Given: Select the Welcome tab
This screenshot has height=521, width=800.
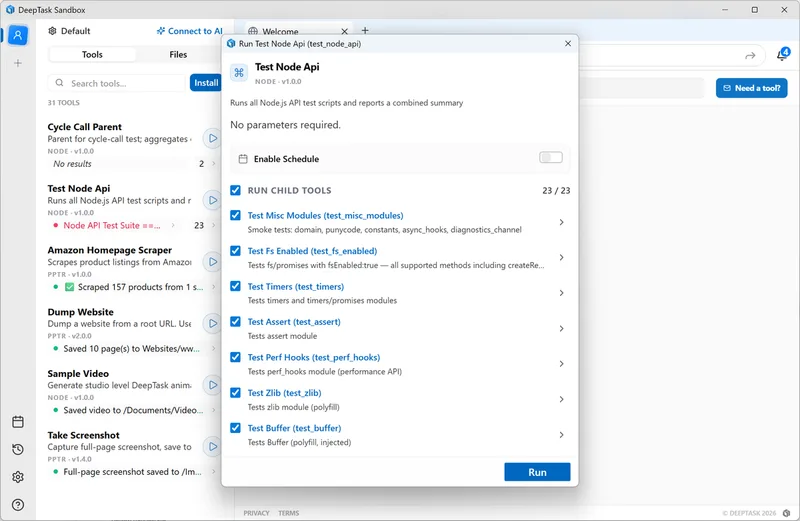Looking at the screenshot, I should pos(278,32).
